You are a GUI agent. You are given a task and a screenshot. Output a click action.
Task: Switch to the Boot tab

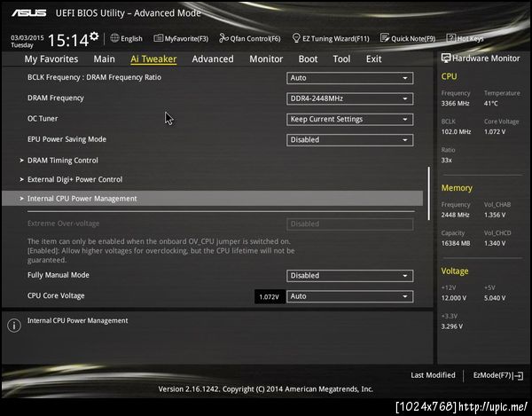click(308, 59)
